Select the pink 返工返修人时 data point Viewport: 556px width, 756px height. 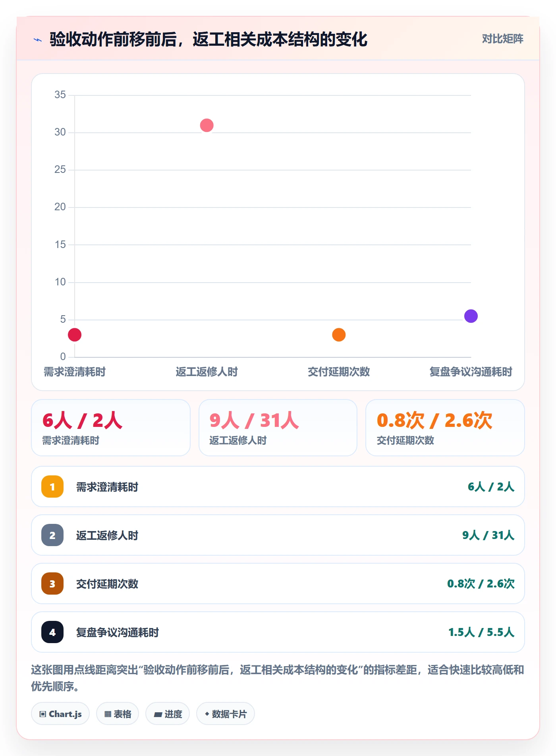coord(207,125)
